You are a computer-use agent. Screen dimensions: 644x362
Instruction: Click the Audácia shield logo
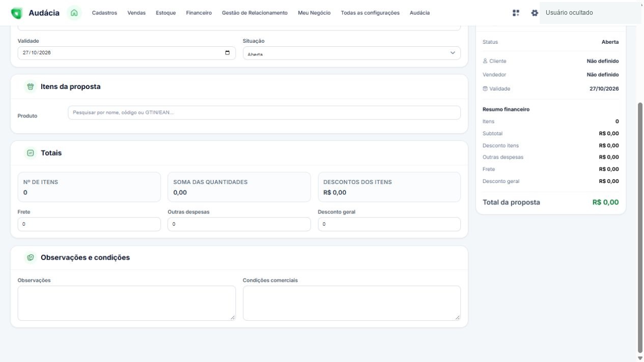[17, 13]
